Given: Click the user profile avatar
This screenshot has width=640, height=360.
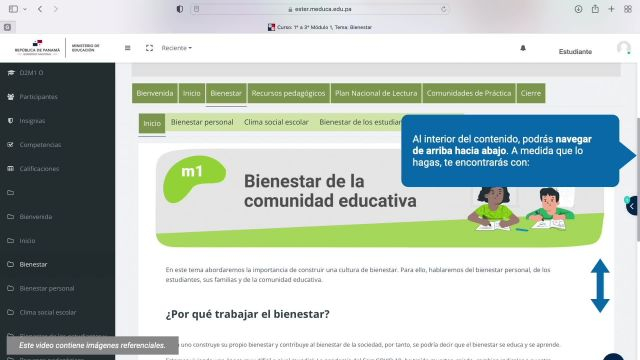Looking at the screenshot, I should (x=624, y=48).
